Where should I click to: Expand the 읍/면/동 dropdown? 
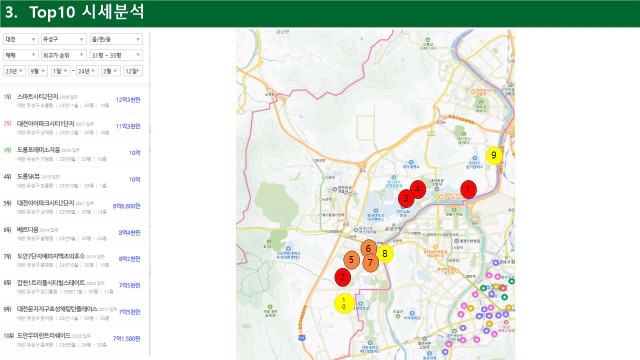click(116, 39)
